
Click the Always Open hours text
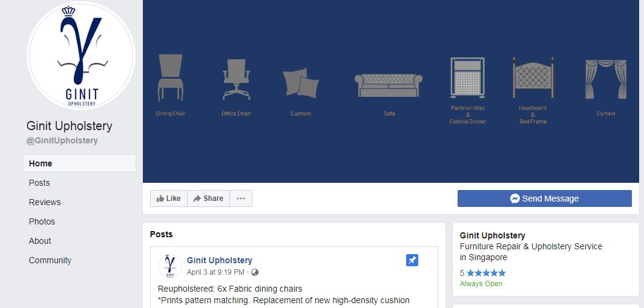click(481, 284)
